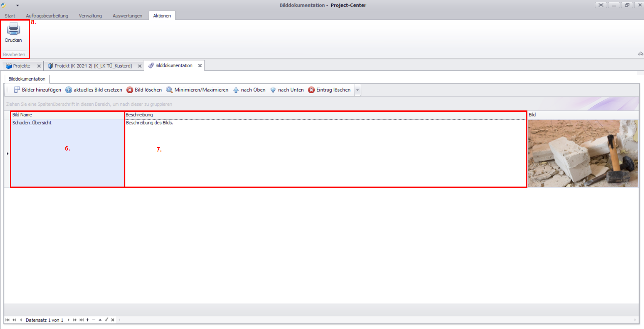Move entry down with nach Unten
The image size is (644, 329).
click(x=287, y=90)
